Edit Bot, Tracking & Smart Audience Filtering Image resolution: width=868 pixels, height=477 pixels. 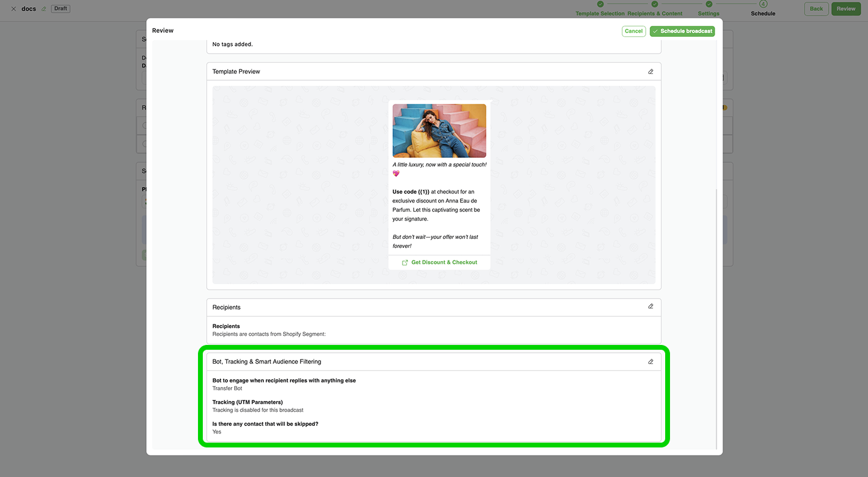[x=650, y=362]
